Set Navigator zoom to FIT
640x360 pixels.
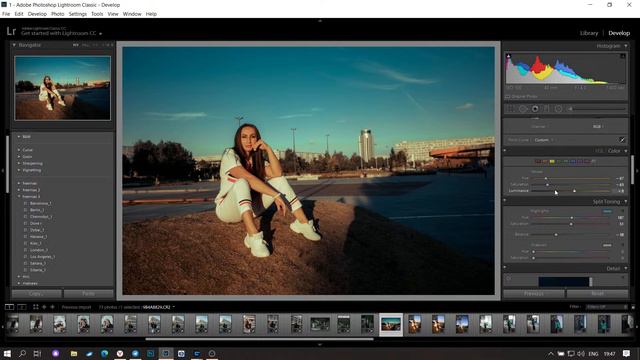(x=76, y=45)
